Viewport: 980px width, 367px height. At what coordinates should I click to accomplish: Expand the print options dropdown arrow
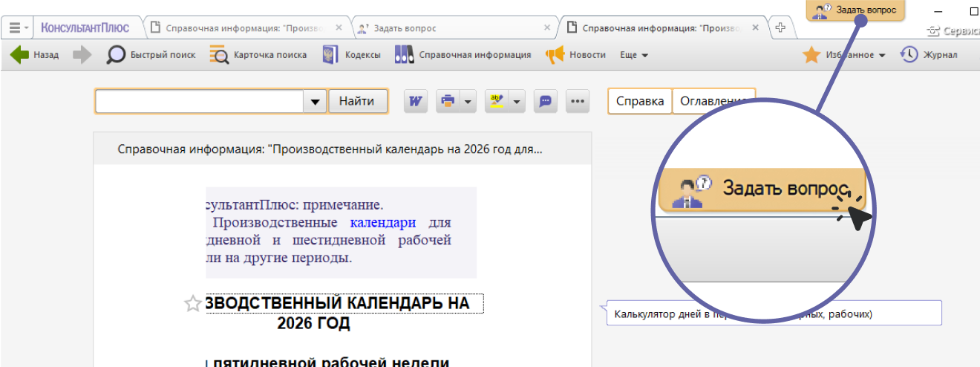click(x=468, y=102)
